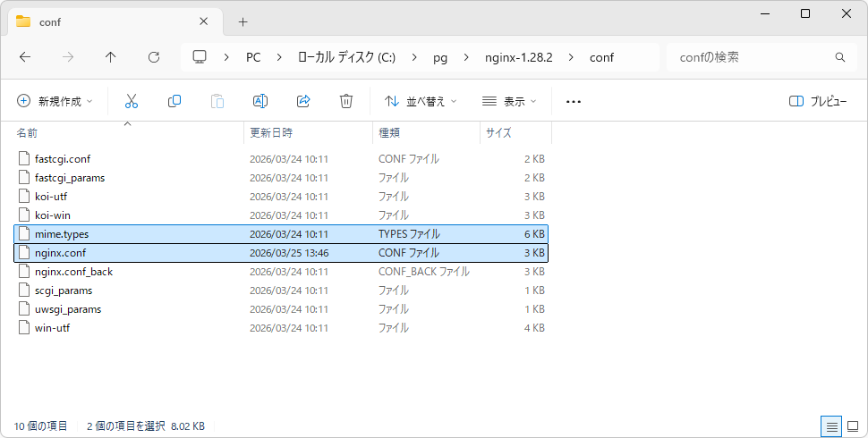The width and height of the screenshot is (868, 438).
Task: Click the Delete trash can icon
Action: 346,101
